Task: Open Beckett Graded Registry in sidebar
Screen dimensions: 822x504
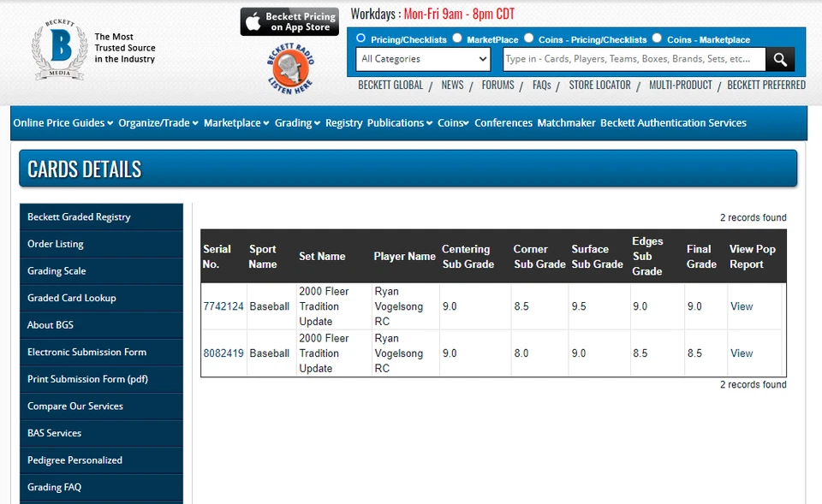Action: [101, 216]
